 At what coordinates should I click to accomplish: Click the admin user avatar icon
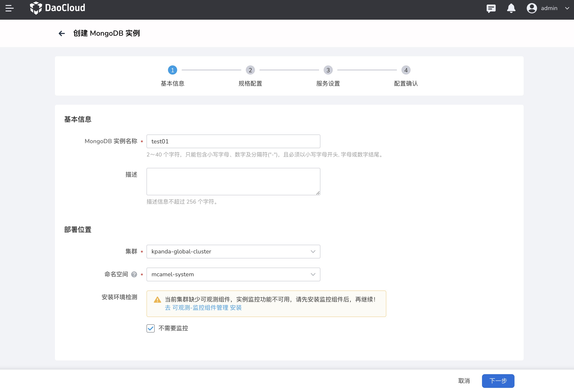click(531, 8)
